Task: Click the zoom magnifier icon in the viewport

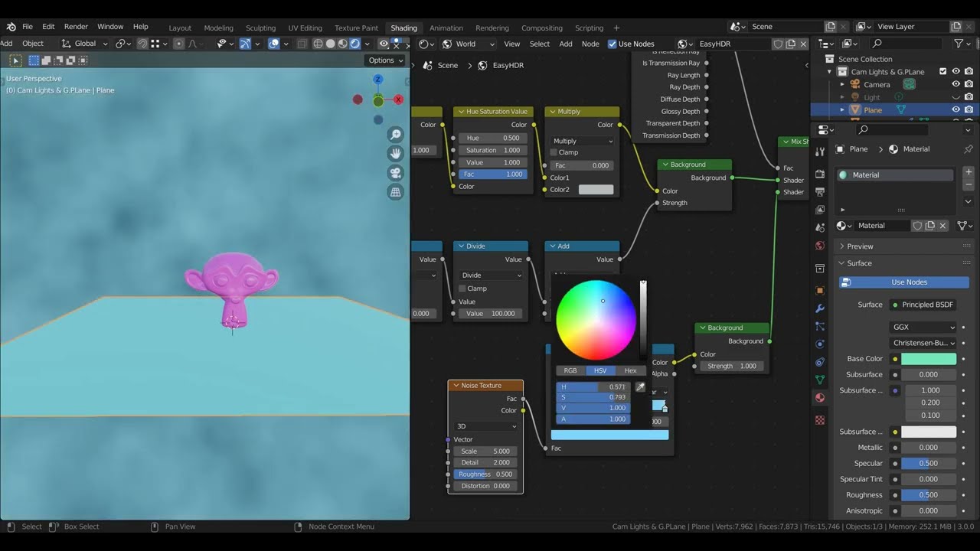Action: tap(396, 135)
